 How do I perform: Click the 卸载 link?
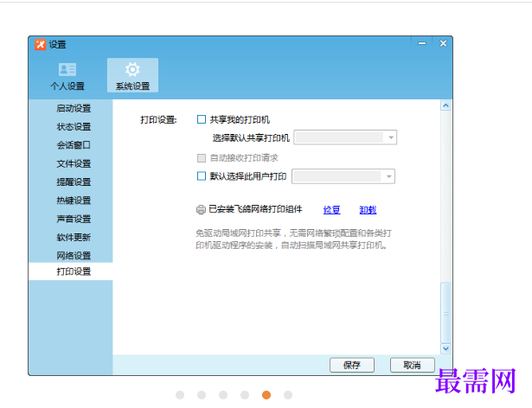[x=368, y=210]
